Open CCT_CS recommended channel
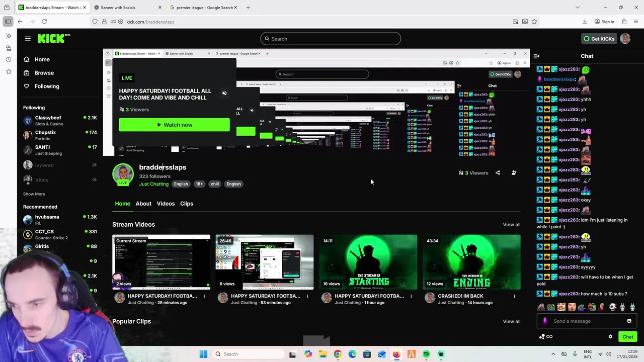The width and height of the screenshot is (644, 362). (59, 234)
